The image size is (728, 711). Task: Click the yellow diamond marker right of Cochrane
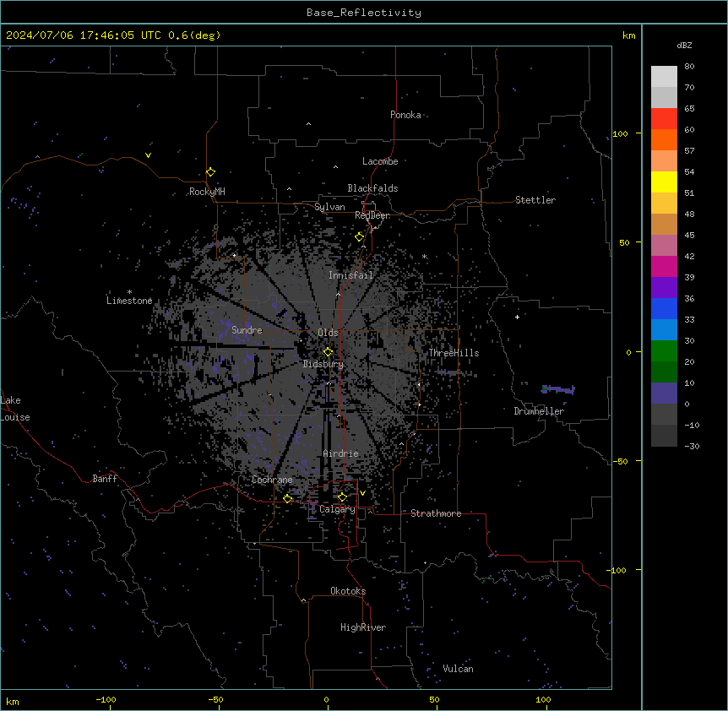point(287,498)
